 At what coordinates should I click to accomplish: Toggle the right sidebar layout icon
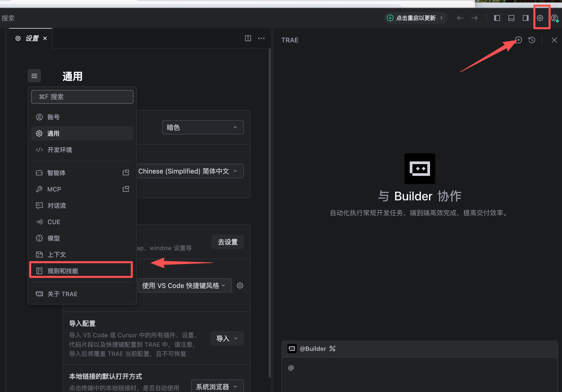[525, 18]
